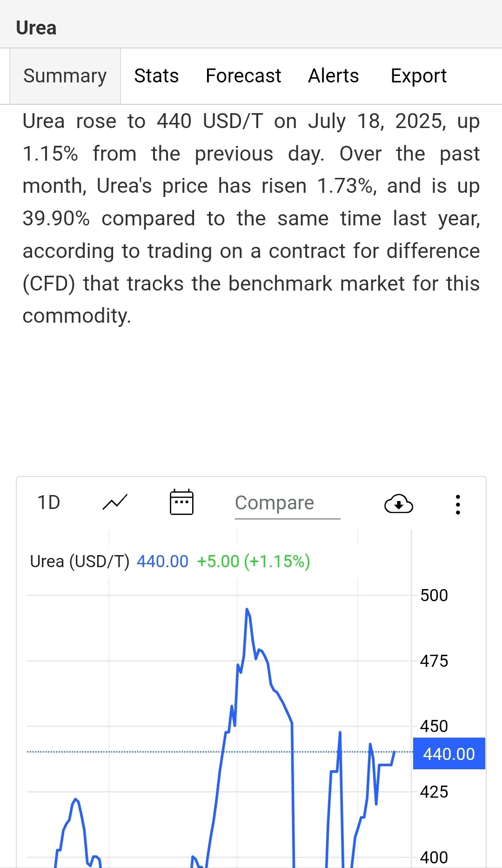The width and height of the screenshot is (502, 868).
Task: Go to the Alerts tab
Action: coord(334,76)
